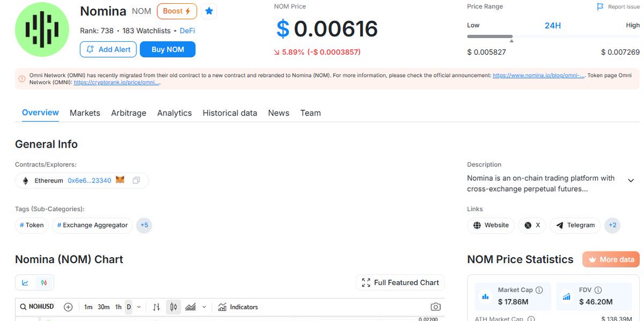Click the Report issue flag icon

click(601, 7)
